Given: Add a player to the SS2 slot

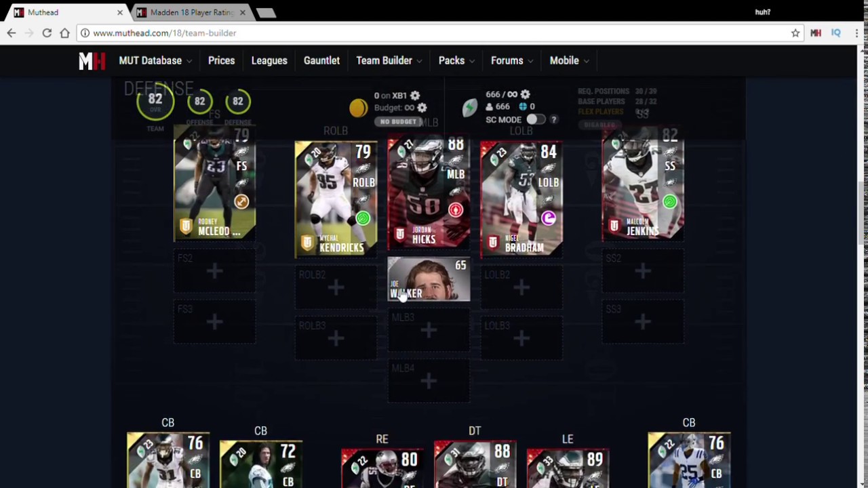Looking at the screenshot, I should coord(643,272).
